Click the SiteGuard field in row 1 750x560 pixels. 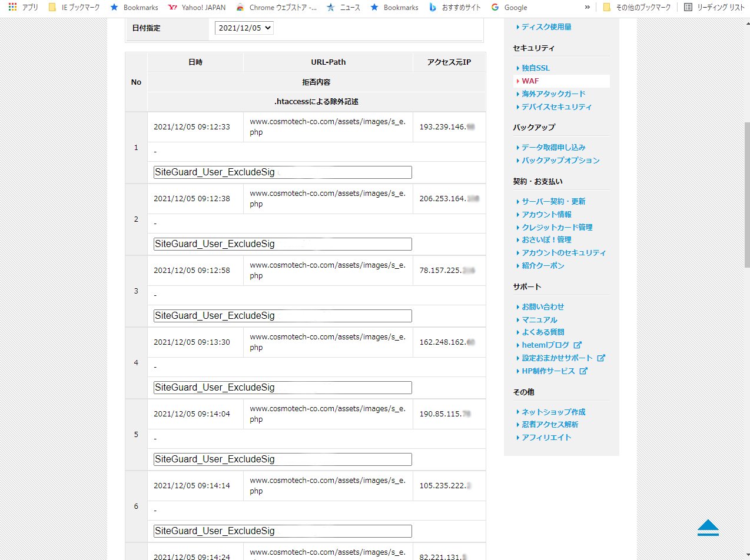(283, 172)
